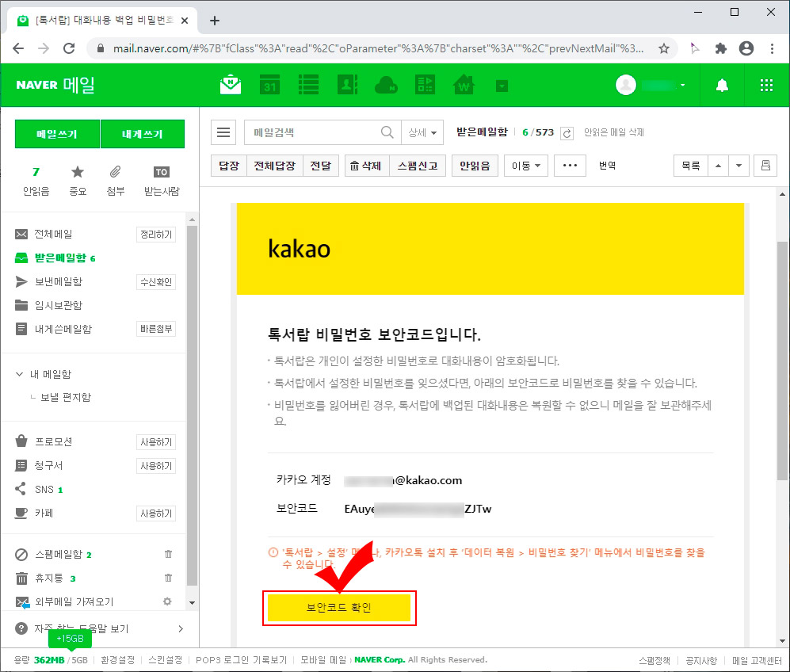Filter unread mails with 안읽음 shortcut

point(36,181)
